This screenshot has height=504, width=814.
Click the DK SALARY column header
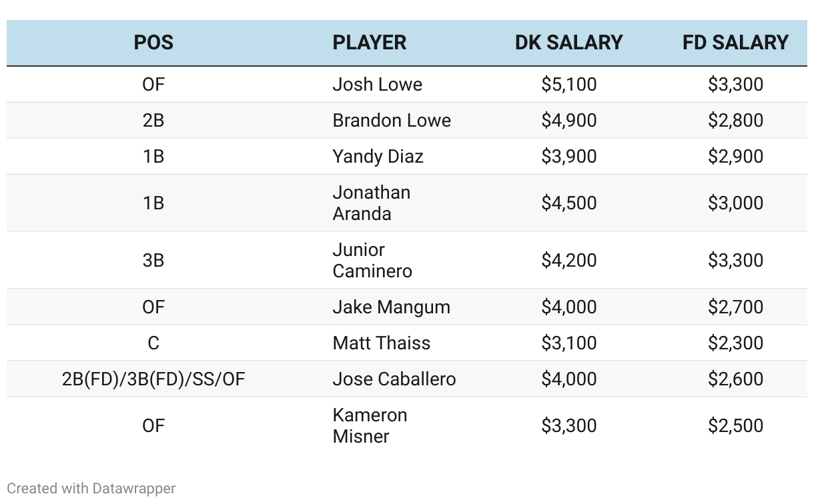coord(569,43)
